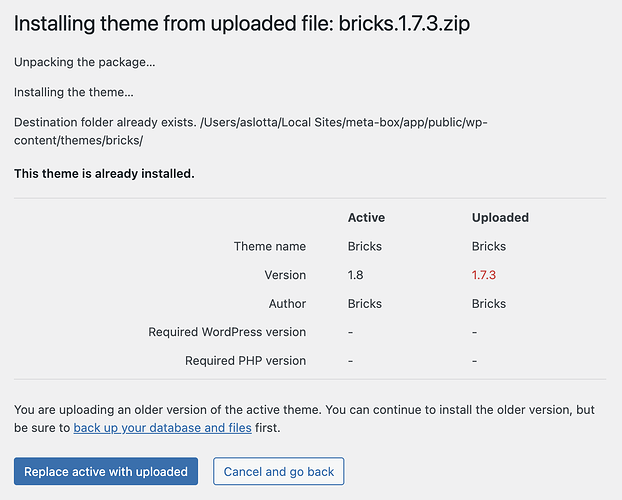The width and height of the screenshot is (622, 500).
Task: Select the Uploaded column header
Action: pyautogui.click(x=500, y=217)
